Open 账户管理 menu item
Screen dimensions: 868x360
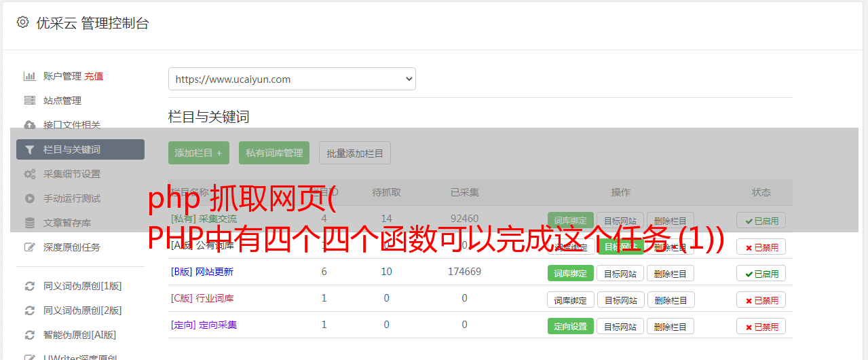coord(62,76)
